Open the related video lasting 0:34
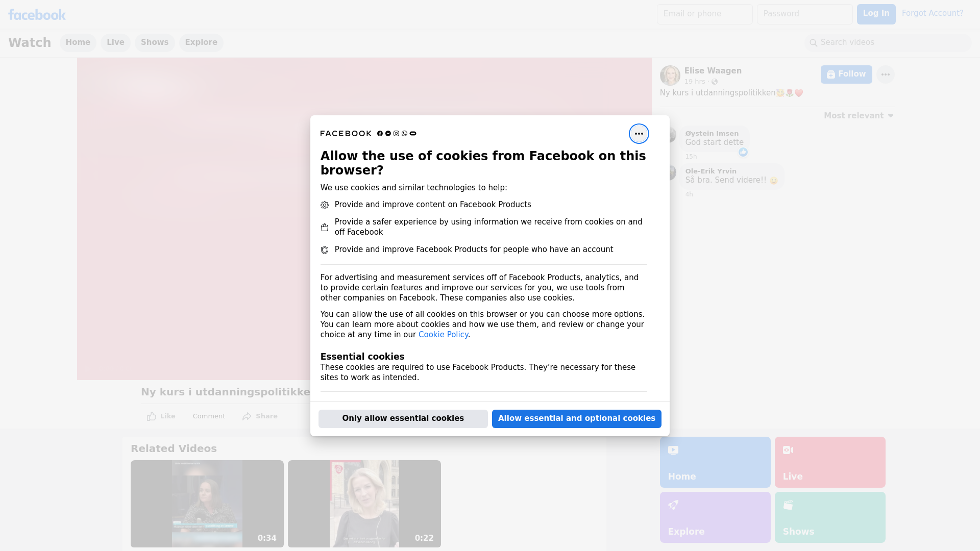 coord(207,504)
